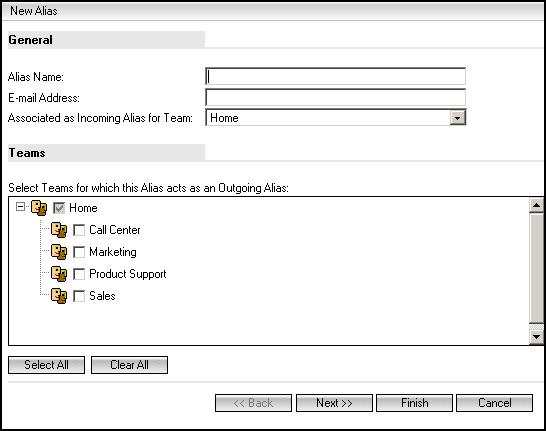Click the Sales team icon
The image size is (546, 431).
59,296
